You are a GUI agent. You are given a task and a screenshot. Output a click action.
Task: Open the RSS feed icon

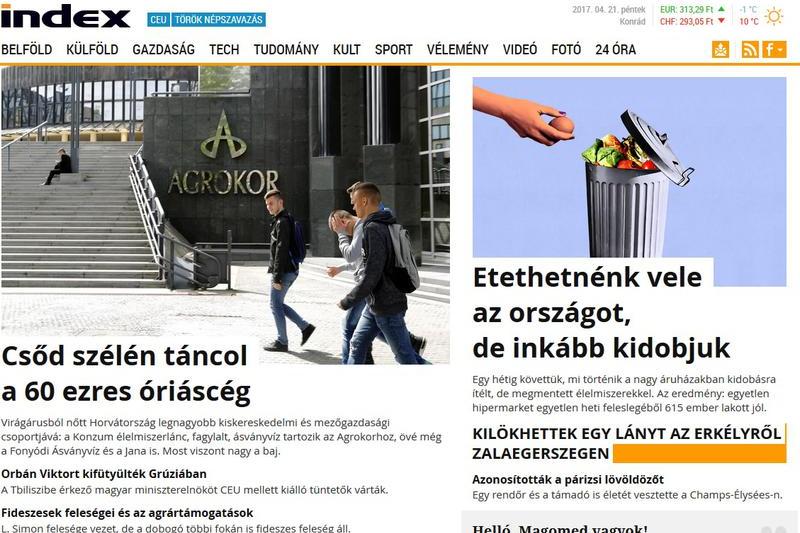coord(749,49)
